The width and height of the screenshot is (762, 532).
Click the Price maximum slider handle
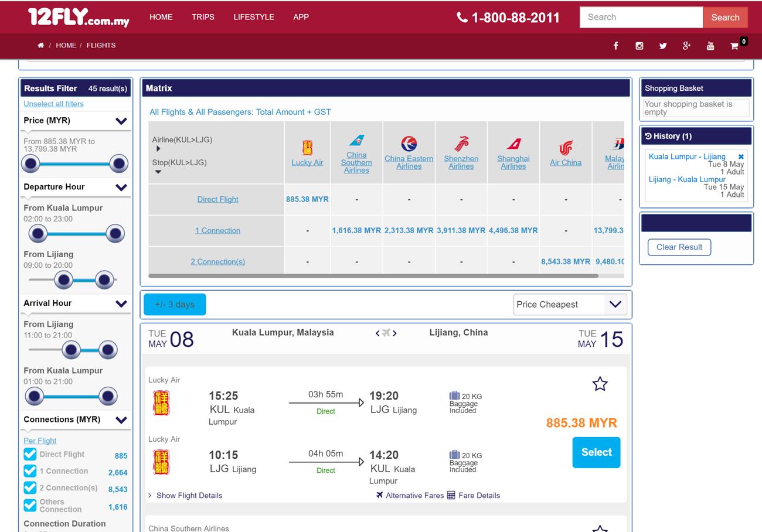click(x=119, y=164)
